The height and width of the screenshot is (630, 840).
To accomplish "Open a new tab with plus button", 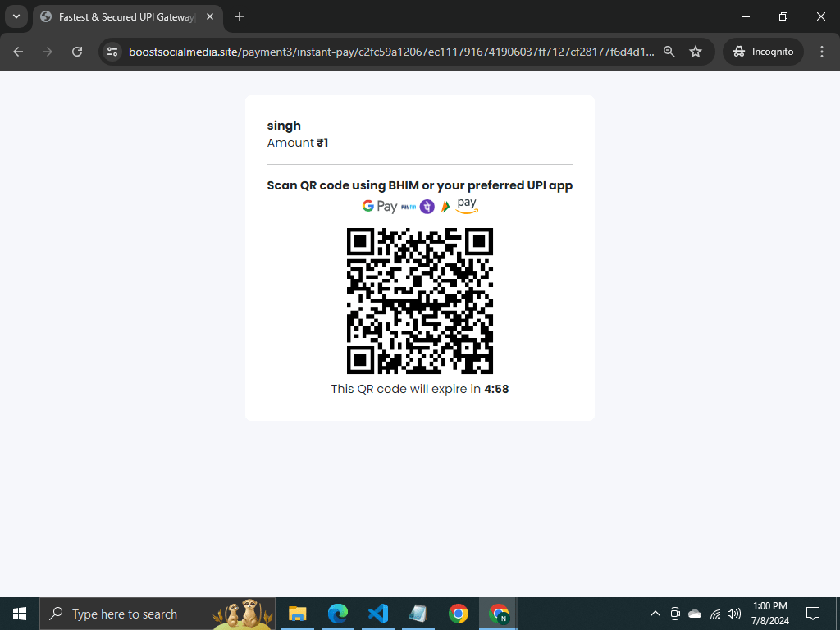I will tap(240, 16).
